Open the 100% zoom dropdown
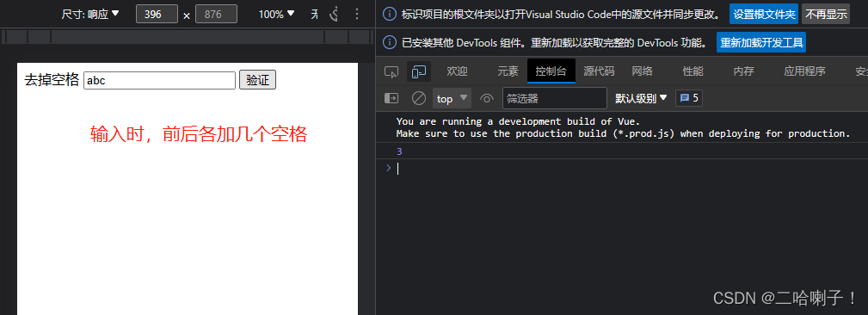 click(x=276, y=15)
